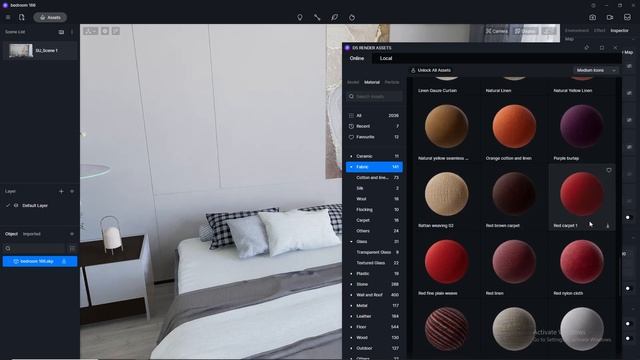Click the object list filter icon
This screenshot has width=640, height=360.
coord(72,248)
